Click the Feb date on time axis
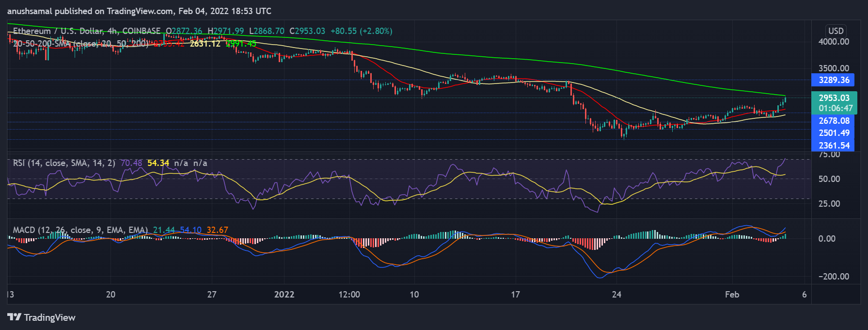Image resolution: width=868 pixels, height=330 pixels. pyautogui.click(x=732, y=295)
